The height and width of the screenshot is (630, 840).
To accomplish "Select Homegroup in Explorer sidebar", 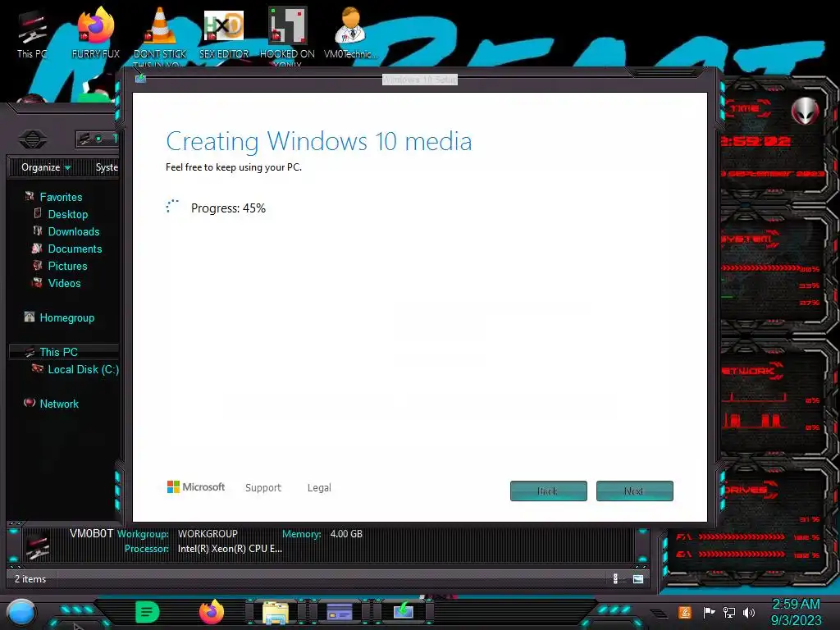I will tap(67, 317).
